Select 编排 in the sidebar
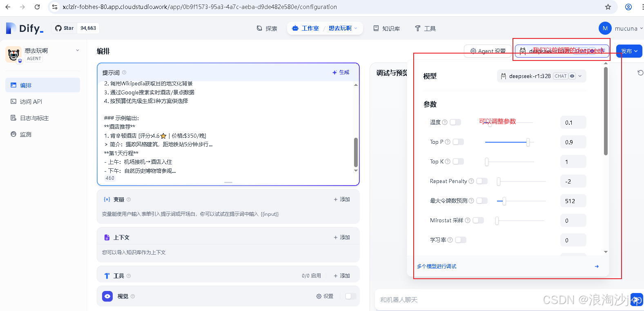Viewport: 644px width, 311px height. tap(42, 85)
